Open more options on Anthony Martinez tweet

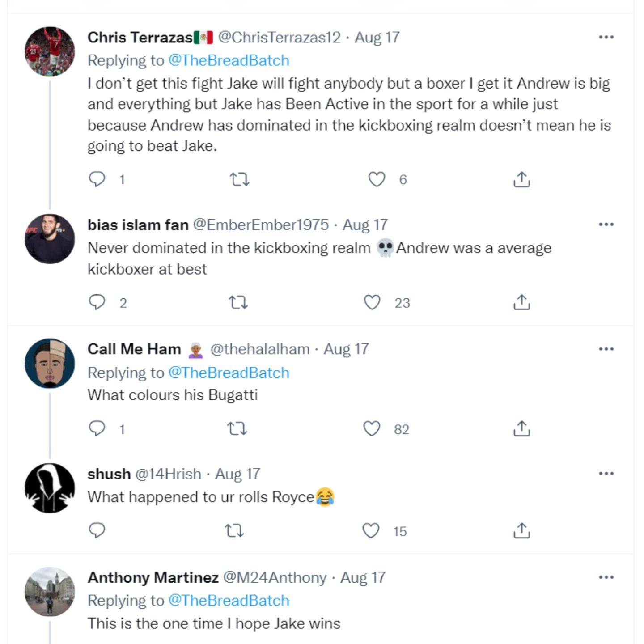click(x=606, y=577)
